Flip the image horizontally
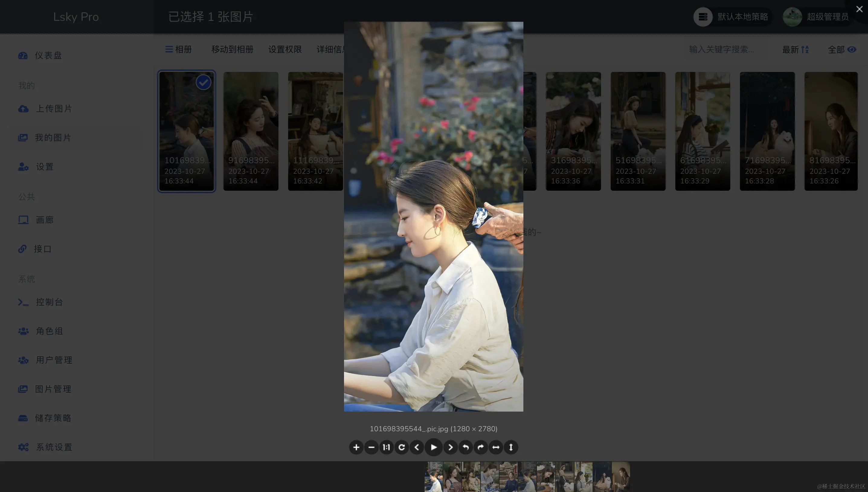Image resolution: width=868 pixels, height=492 pixels. [496, 447]
